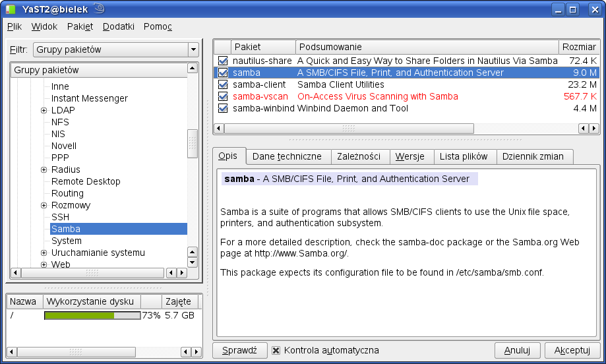606x364 pixels.
Task: Select the Inne package group
Action: tap(60, 86)
